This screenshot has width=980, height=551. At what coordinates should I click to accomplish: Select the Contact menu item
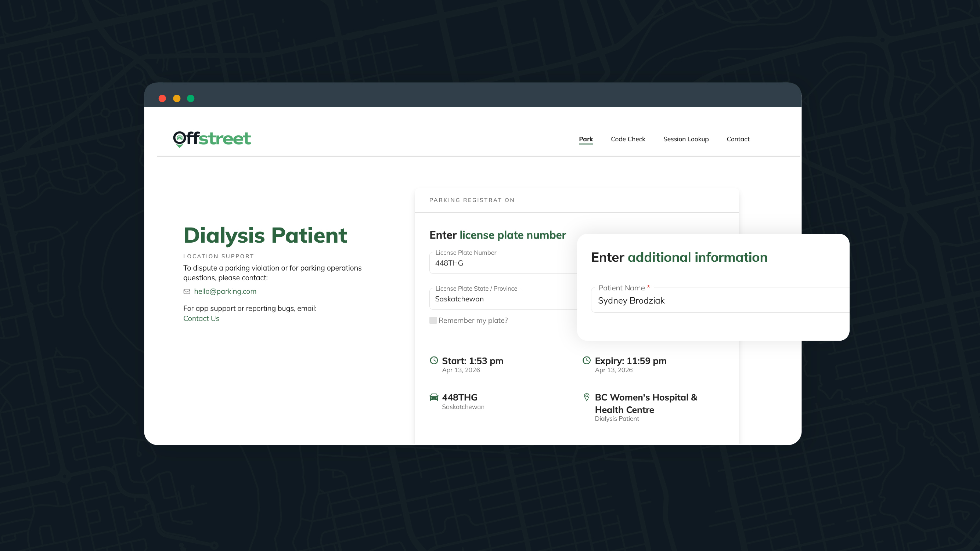pyautogui.click(x=738, y=139)
